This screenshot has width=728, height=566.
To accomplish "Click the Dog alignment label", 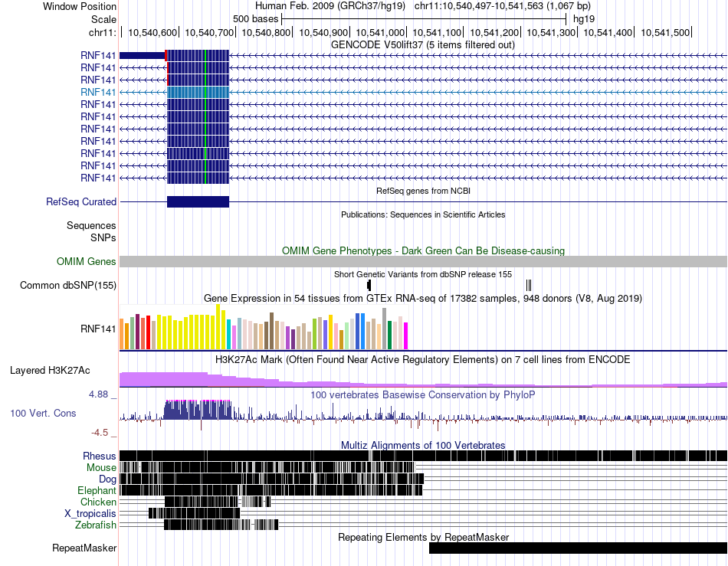I will (107, 479).
